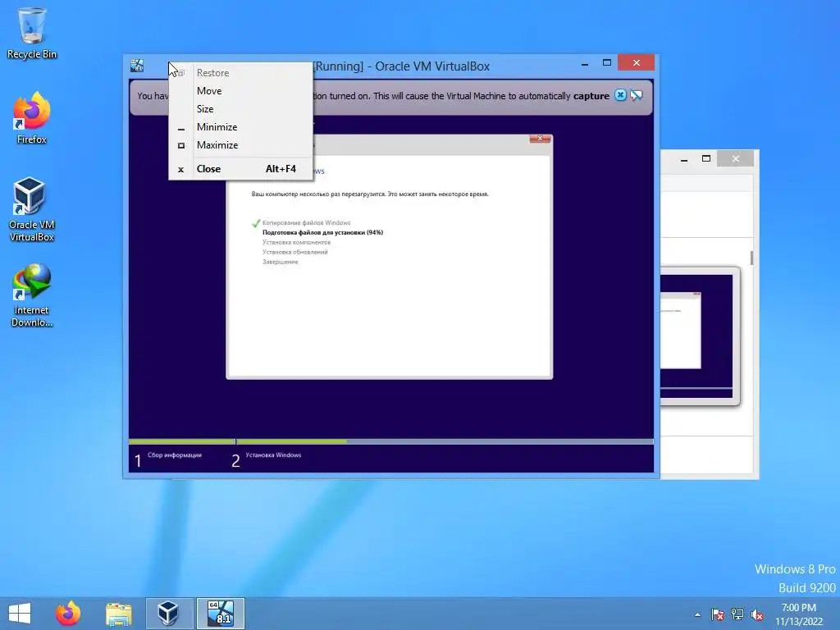This screenshot has height=630, width=840.
Task: Select Minimize in the system menu
Action: pos(240,127)
